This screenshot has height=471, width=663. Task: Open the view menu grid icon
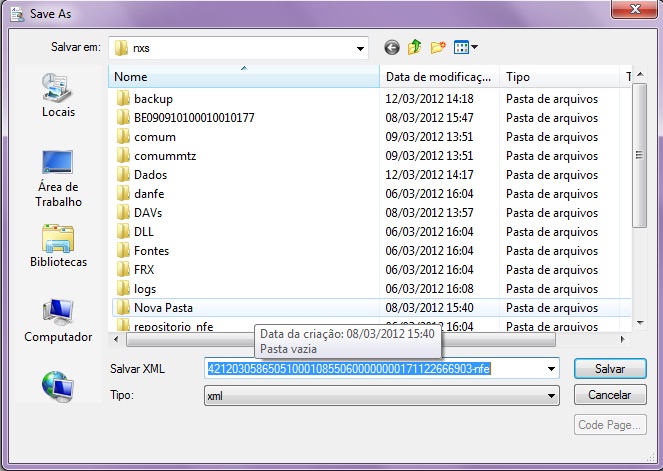(466, 47)
